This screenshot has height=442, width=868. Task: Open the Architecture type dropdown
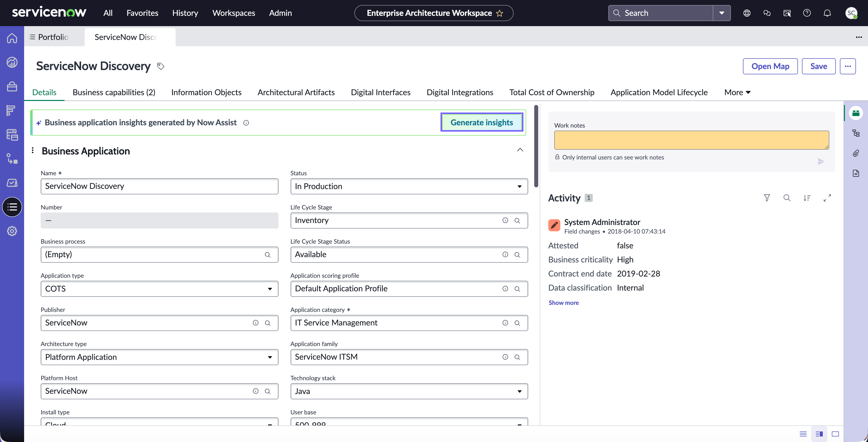[x=159, y=357]
